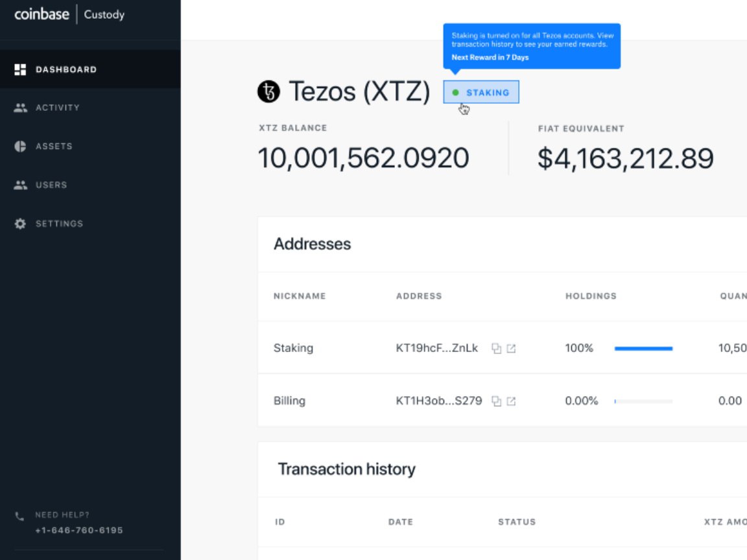This screenshot has height=560, width=747.
Task: Click the 0.00% holdings value
Action: click(x=582, y=401)
